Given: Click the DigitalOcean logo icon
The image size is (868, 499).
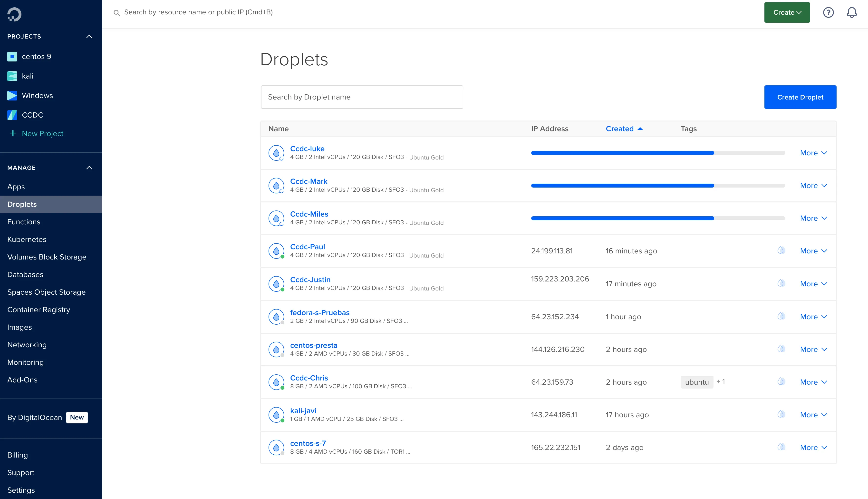Looking at the screenshot, I should click(x=14, y=14).
